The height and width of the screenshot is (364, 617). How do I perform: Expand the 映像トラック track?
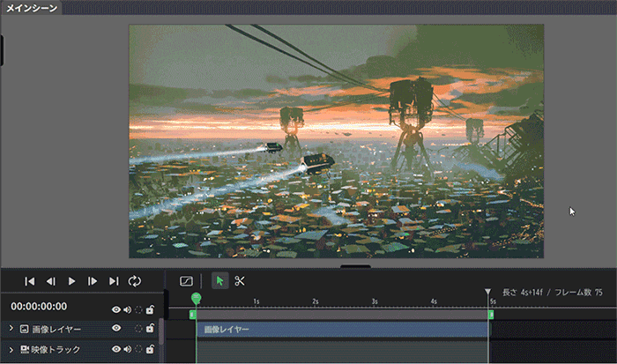click(11, 349)
